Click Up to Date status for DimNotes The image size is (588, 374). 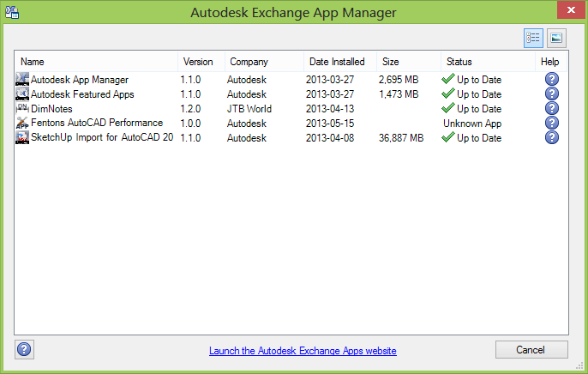(479, 109)
